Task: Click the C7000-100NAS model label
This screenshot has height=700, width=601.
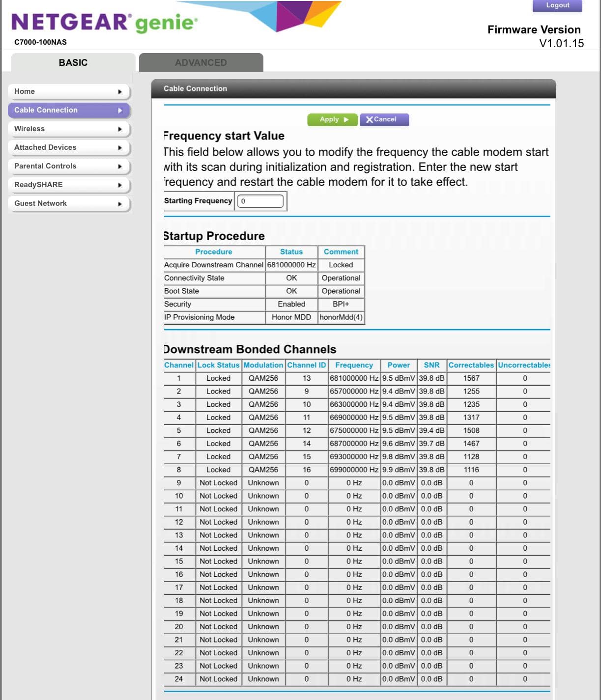Action: (x=41, y=42)
